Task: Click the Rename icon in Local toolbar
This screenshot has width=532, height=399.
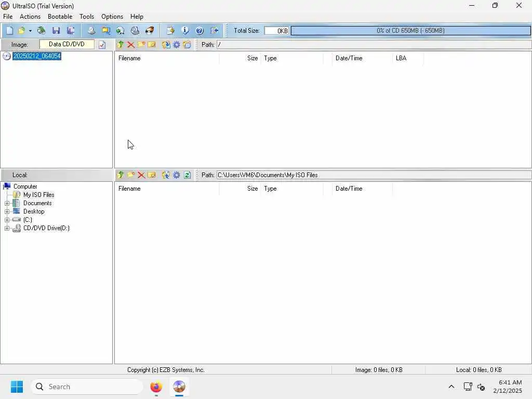Action: tap(152, 175)
